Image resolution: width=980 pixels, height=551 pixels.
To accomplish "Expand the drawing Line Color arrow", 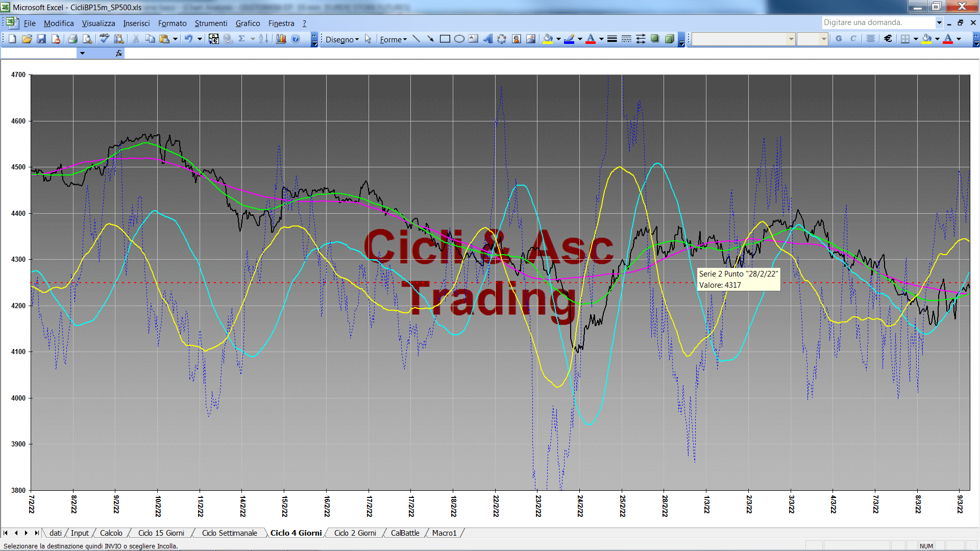I will 580,39.
